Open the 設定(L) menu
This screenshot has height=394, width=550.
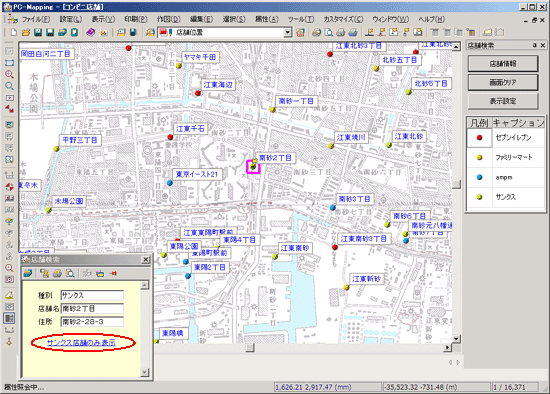pos(71,20)
